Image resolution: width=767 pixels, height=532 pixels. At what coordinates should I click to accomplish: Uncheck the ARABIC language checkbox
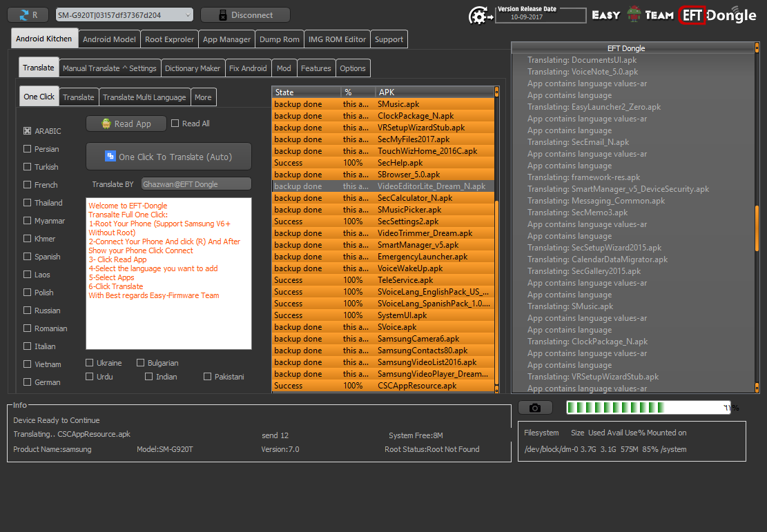[28, 131]
